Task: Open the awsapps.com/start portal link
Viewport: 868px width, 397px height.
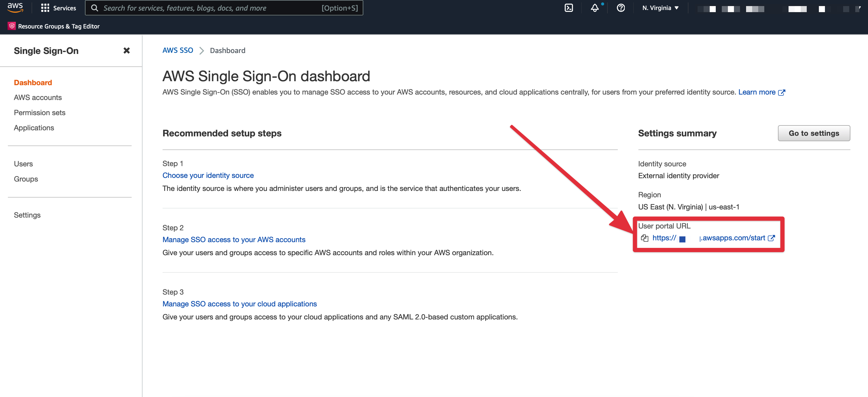Action: (708, 238)
